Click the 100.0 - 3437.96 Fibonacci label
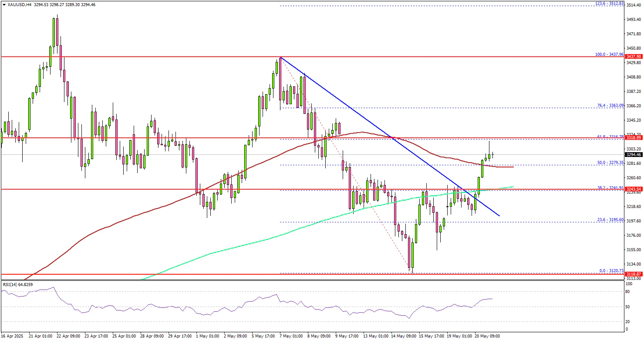Image resolution: width=644 pixels, height=341 pixels. [610, 55]
